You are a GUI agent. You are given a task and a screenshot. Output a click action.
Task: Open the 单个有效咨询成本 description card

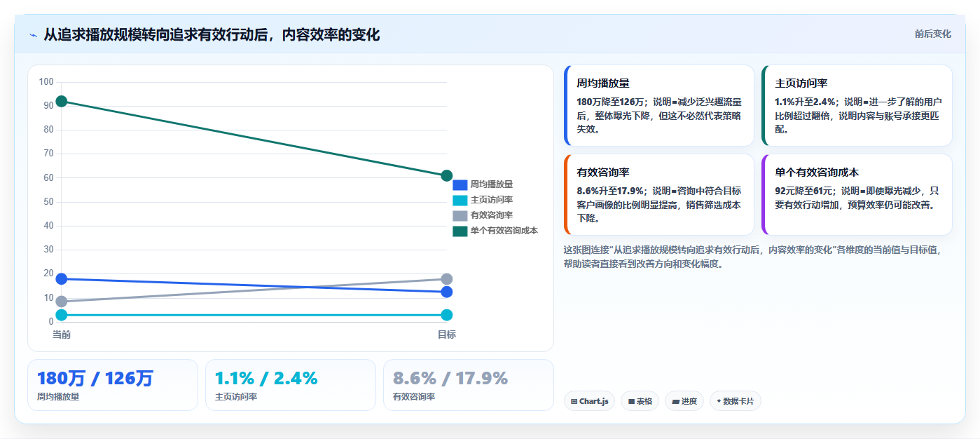coord(857,195)
